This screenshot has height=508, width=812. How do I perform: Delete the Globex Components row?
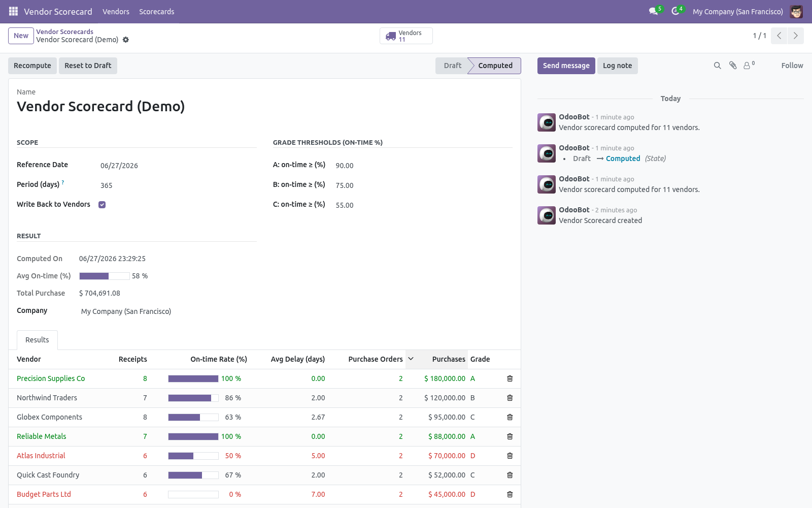(510, 417)
